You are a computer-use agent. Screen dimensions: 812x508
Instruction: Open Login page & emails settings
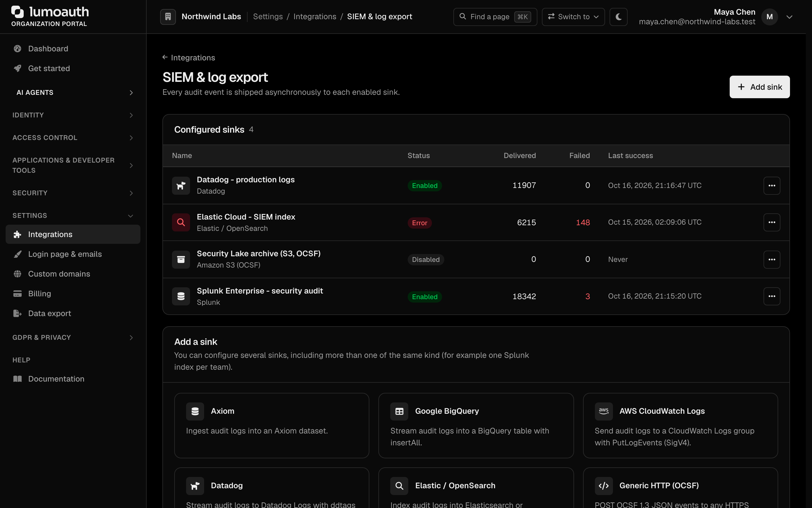pyautogui.click(x=73, y=254)
